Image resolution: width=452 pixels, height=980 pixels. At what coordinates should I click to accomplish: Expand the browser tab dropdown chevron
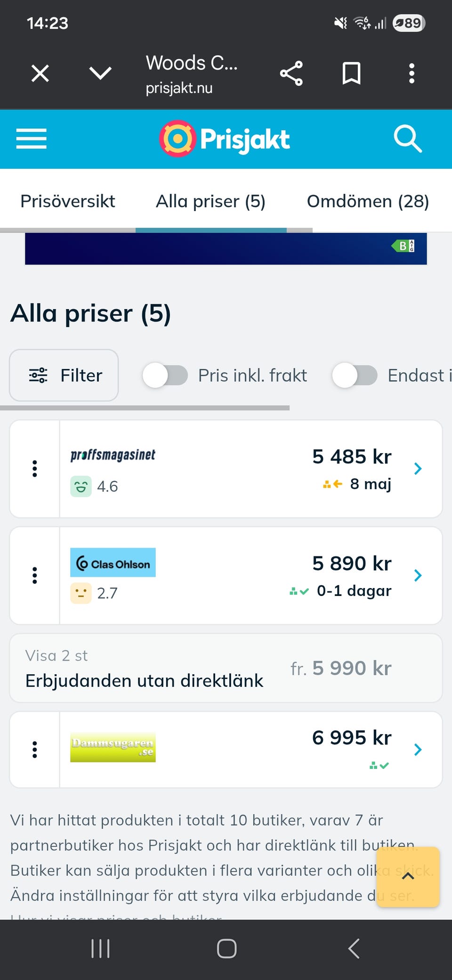[100, 73]
